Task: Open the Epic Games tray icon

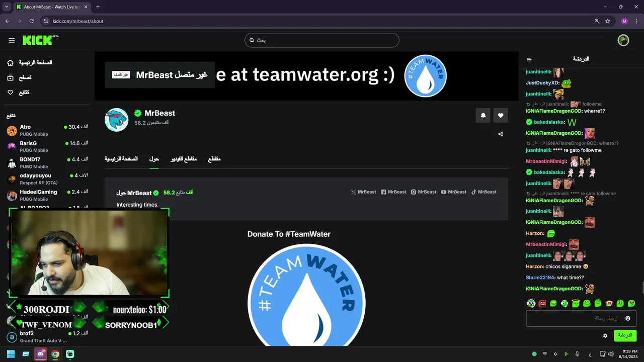Action: (x=545, y=354)
